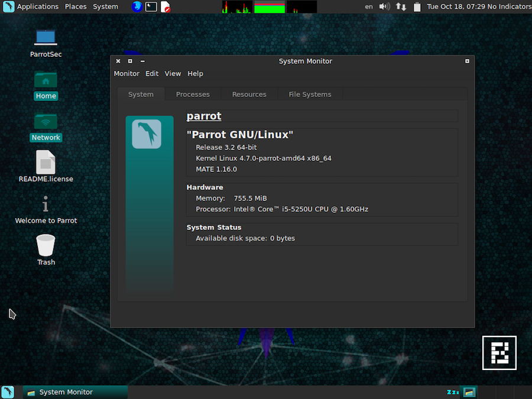Click the System Monitor window title
Image resolution: width=532 pixels, height=399 pixels.
pyautogui.click(x=306, y=61)
